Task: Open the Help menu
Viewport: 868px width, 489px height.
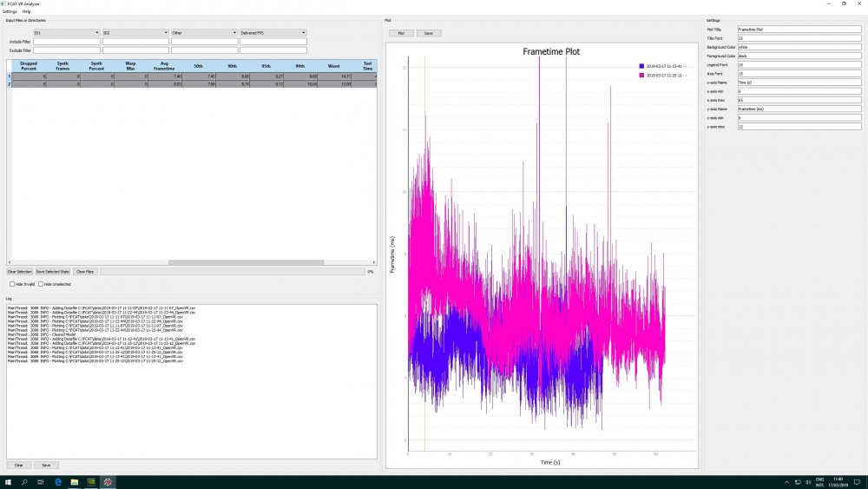Action: pyautogui.click(x=27, y=11)
